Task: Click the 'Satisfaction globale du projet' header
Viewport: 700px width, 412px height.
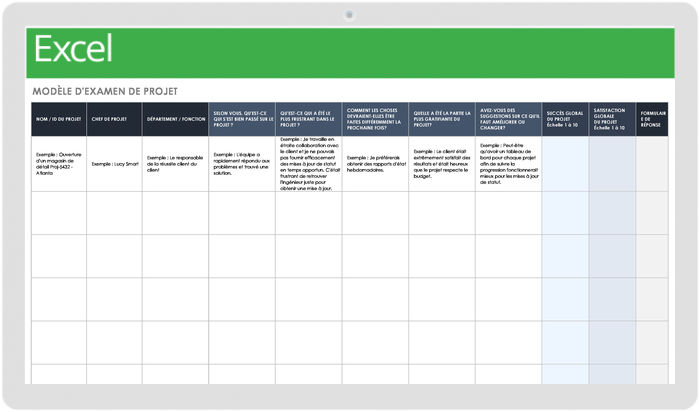Action: click(612, 119)
